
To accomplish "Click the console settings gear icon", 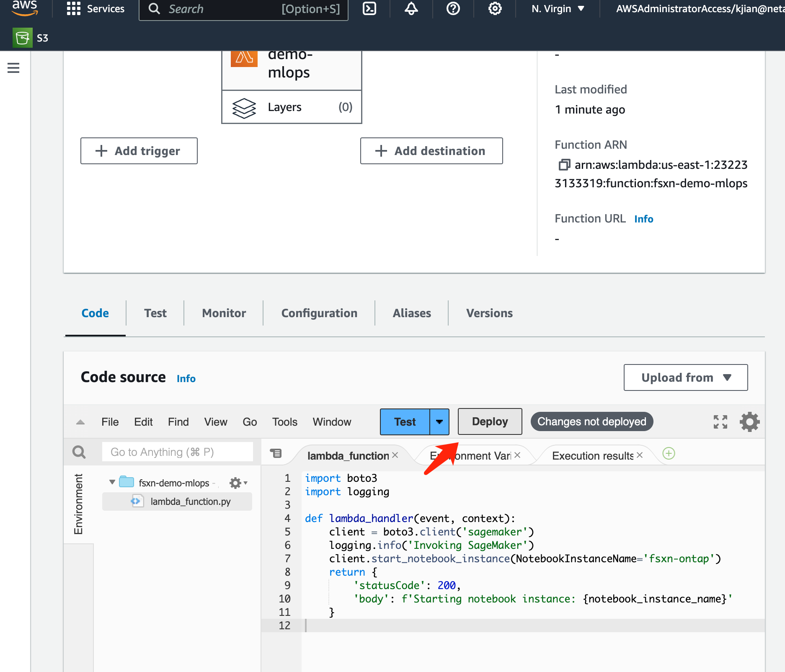I will (495, 8).
